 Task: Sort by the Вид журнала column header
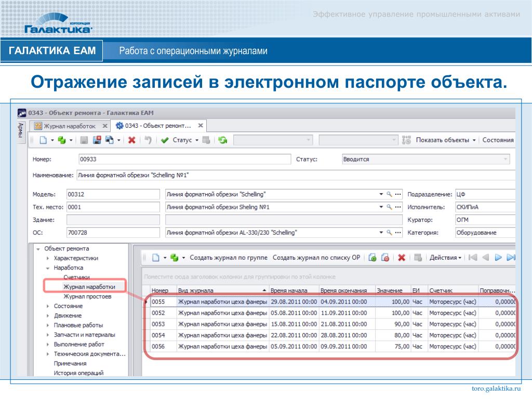pyautogui.click(x=222, y=291)
